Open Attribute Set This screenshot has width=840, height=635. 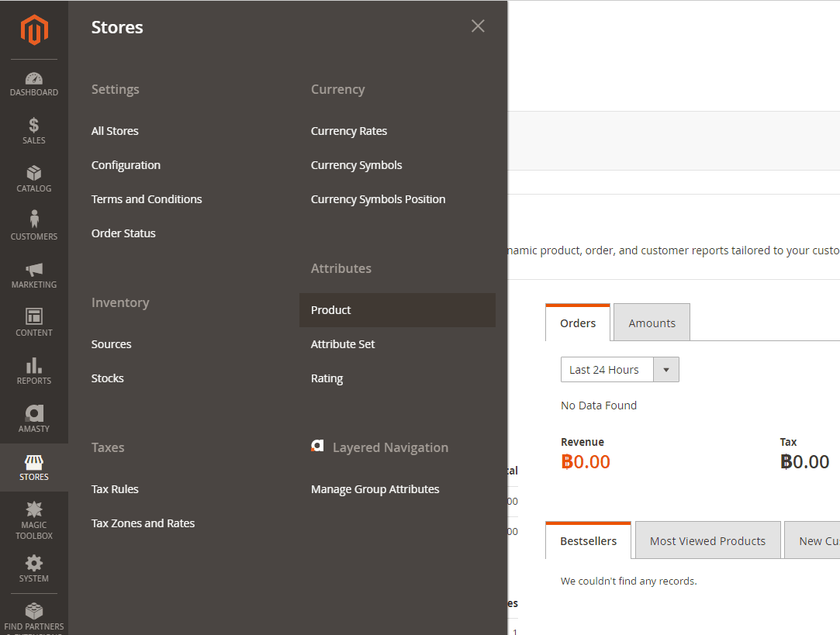(x=343, y=344)
